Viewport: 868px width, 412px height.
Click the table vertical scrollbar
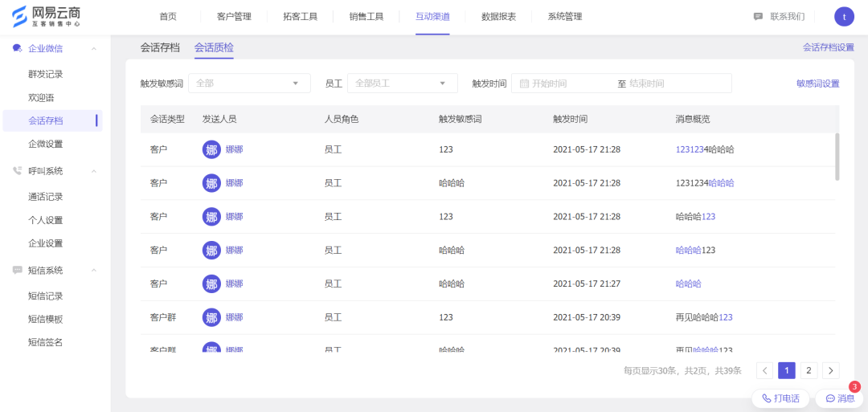click(x=837, y=157)
